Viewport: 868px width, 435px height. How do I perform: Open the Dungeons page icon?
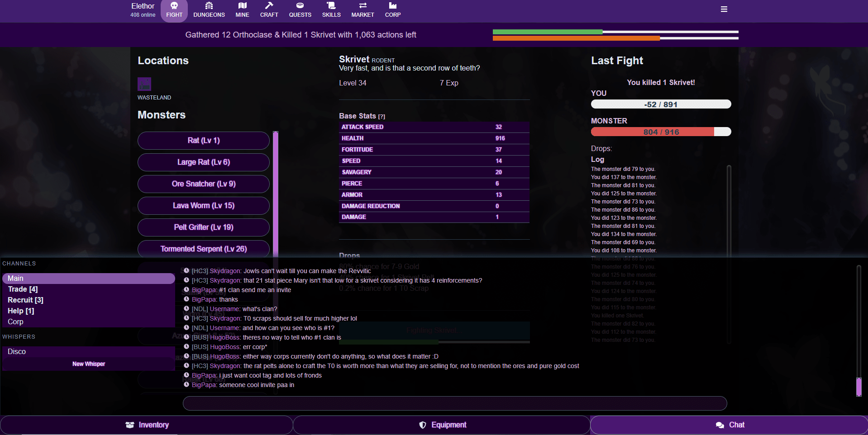(x=209, y=6)
